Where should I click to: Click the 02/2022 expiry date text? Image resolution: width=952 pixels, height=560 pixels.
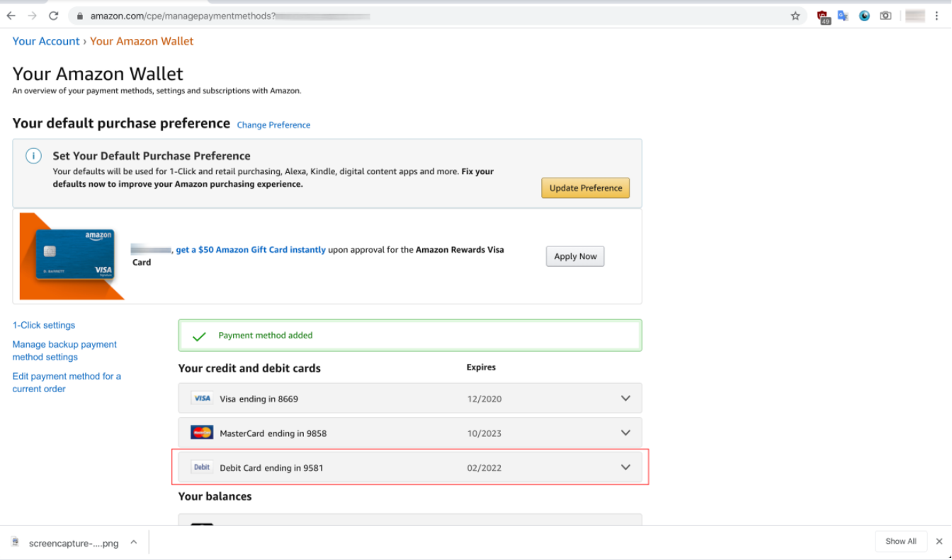coord(484,467)
